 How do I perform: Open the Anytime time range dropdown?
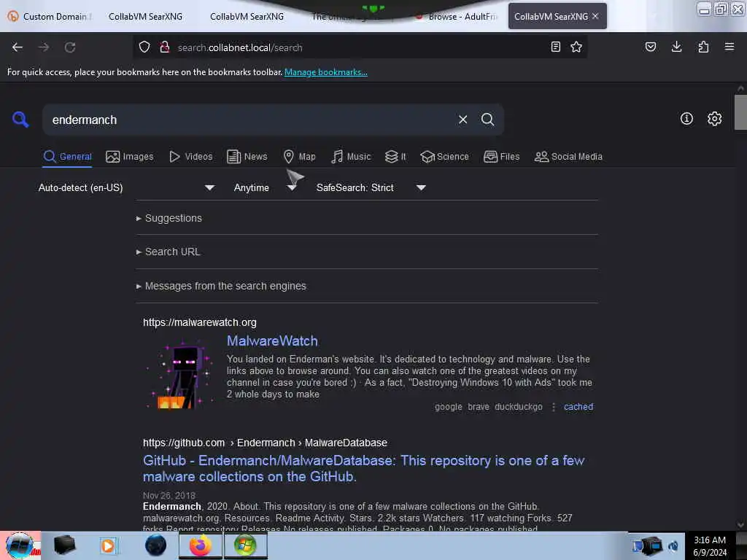pos(266,187)
